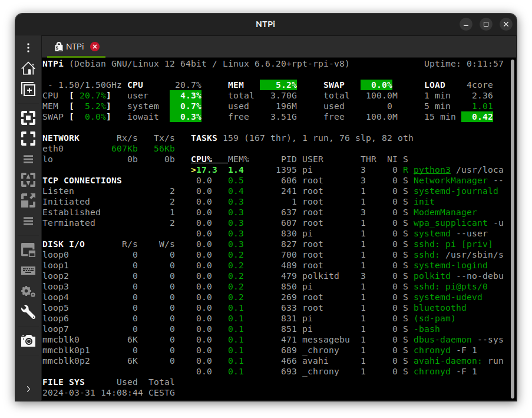Click the multi-monitor icon in the sidebar
The width and height of the screenshot is (532, 418).
(x=28, y=250)
